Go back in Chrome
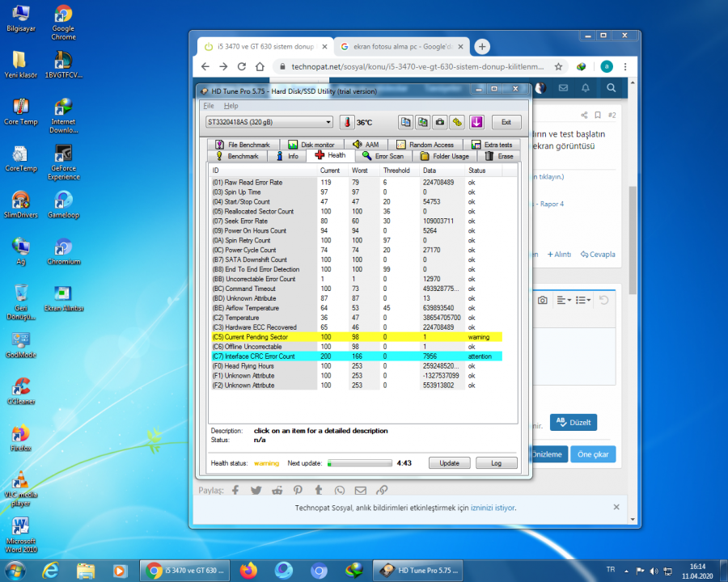 205,67
